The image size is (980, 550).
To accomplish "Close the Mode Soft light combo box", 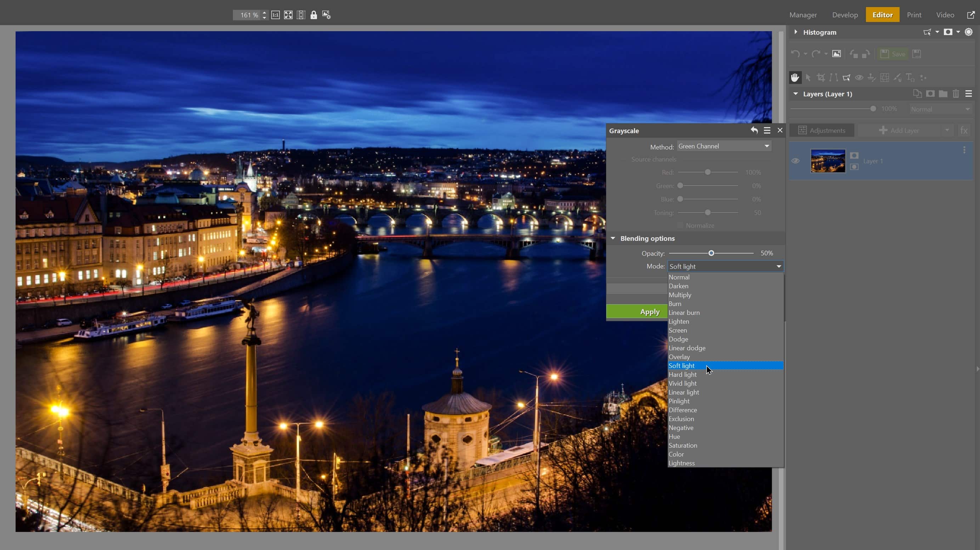I will (725, 266).
